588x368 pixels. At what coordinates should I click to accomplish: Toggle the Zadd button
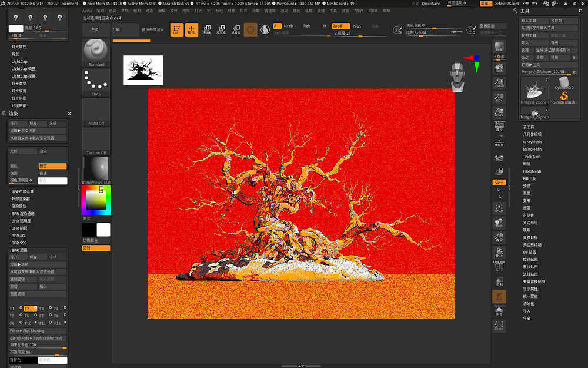point(340,26)
